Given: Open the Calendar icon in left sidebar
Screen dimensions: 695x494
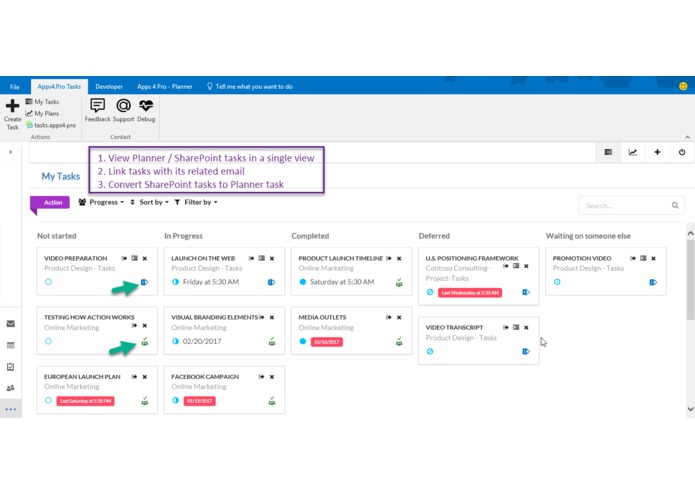Looking at the screenshot, I should point(11,345).
